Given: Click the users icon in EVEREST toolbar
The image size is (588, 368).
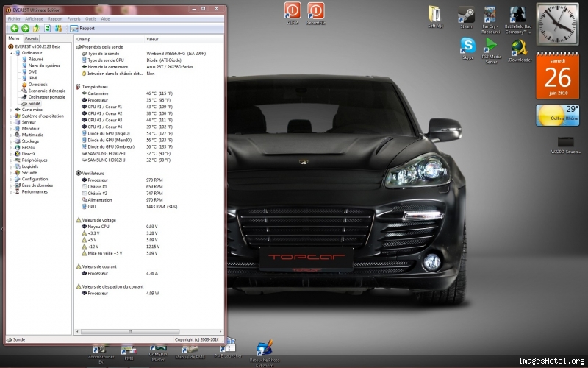Looking at the screenshot, I should click(58, 28).
